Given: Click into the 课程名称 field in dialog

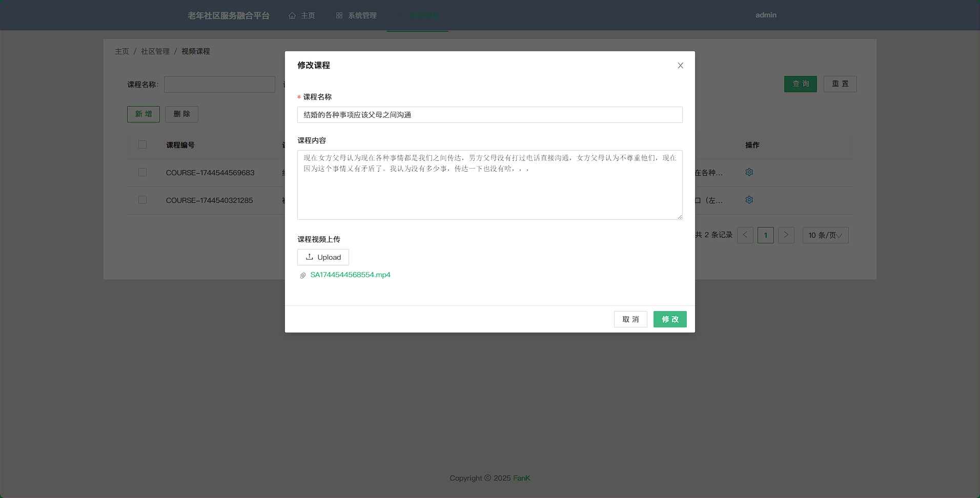Looking at the screenshot, I should (489, 115).
